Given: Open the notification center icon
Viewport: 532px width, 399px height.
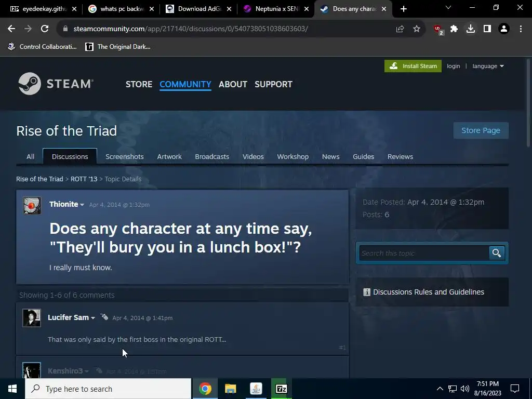Looking at the screenshot, I should pos(515,389).
